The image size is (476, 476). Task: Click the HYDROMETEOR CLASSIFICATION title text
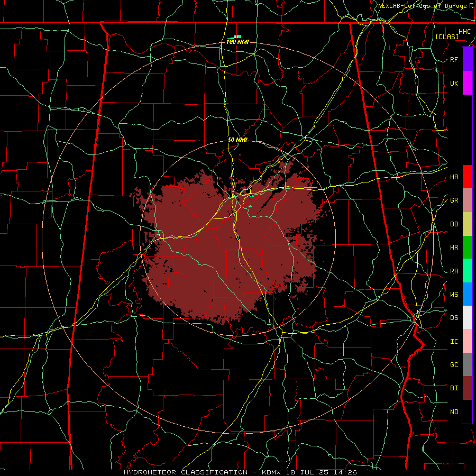[x=186, y=472]
